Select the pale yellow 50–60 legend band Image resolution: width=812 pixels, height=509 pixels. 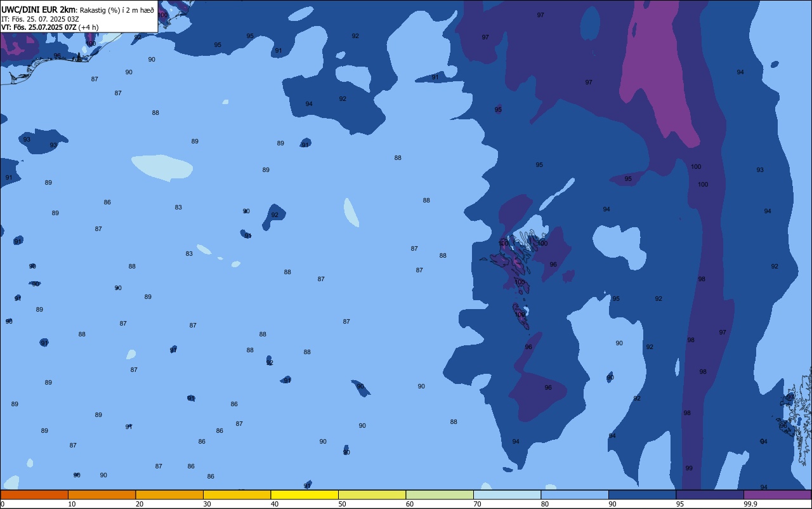372,494
